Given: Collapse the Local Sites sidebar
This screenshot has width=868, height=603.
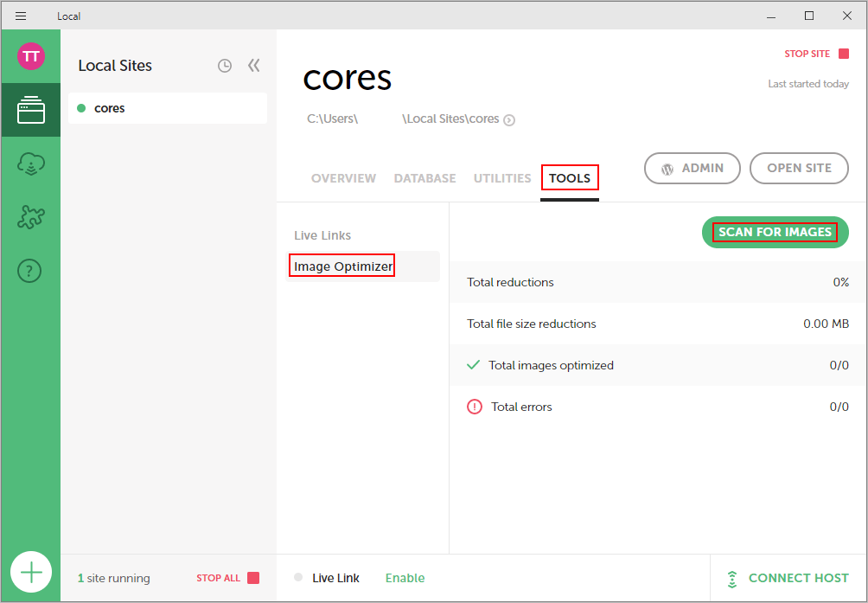Looking at the screenshot, I should [x=254, y=66].
